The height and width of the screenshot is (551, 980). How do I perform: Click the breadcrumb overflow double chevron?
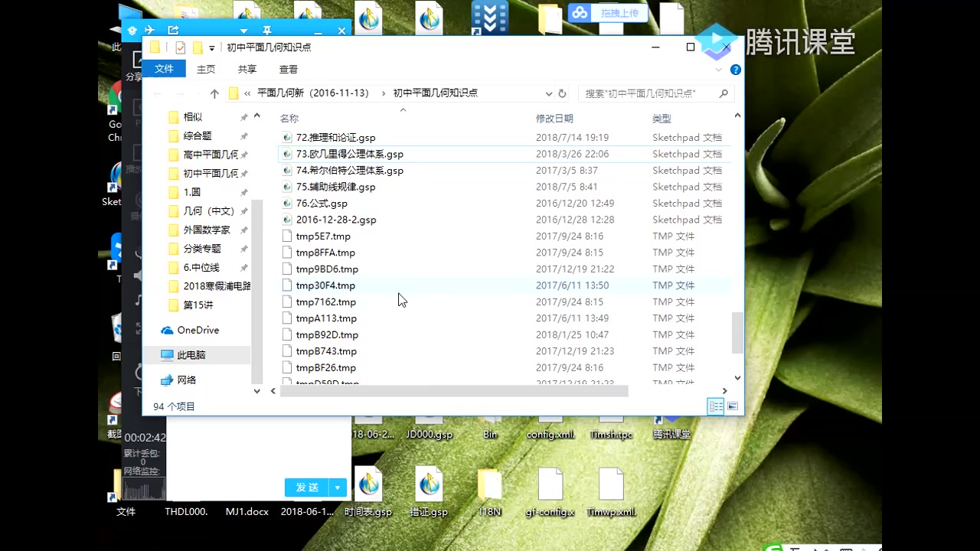coord(247,93)
